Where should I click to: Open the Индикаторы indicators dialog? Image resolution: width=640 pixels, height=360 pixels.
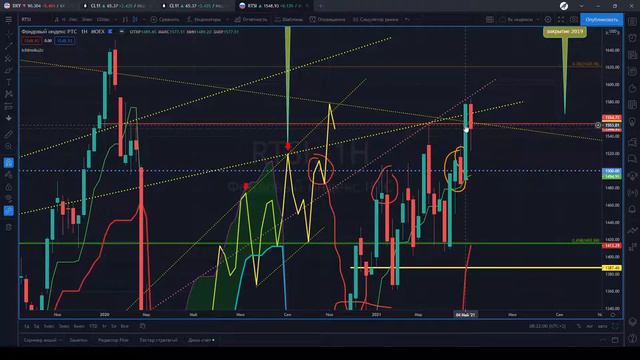203,19
